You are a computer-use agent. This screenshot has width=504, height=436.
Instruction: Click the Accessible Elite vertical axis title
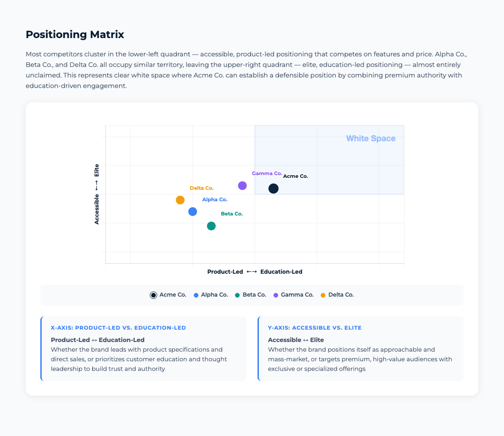click(x=97, y=194)
